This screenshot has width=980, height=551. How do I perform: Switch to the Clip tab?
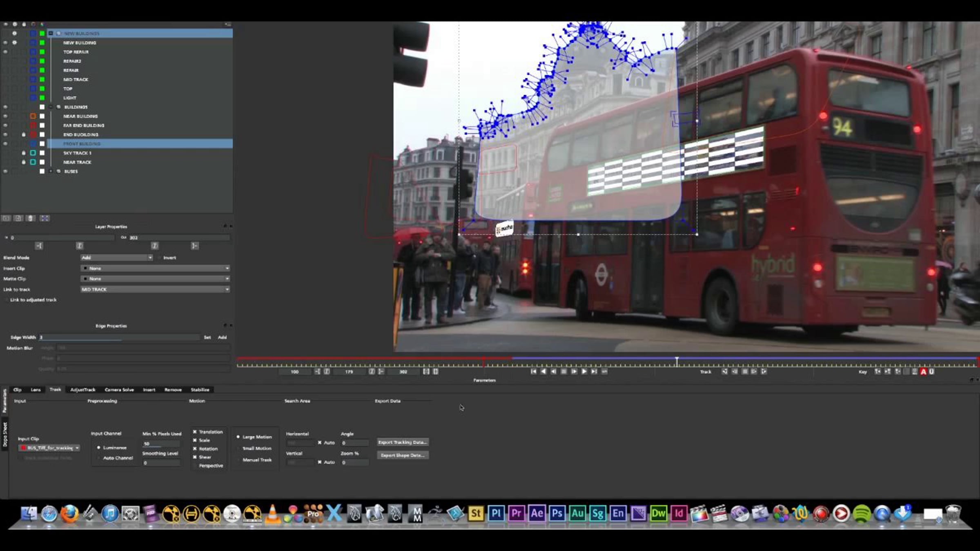18,390
